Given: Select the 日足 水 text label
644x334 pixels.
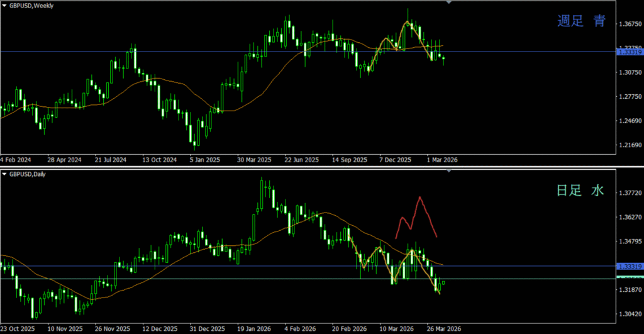Looking at the screenshot, I should tap(581, 191).
